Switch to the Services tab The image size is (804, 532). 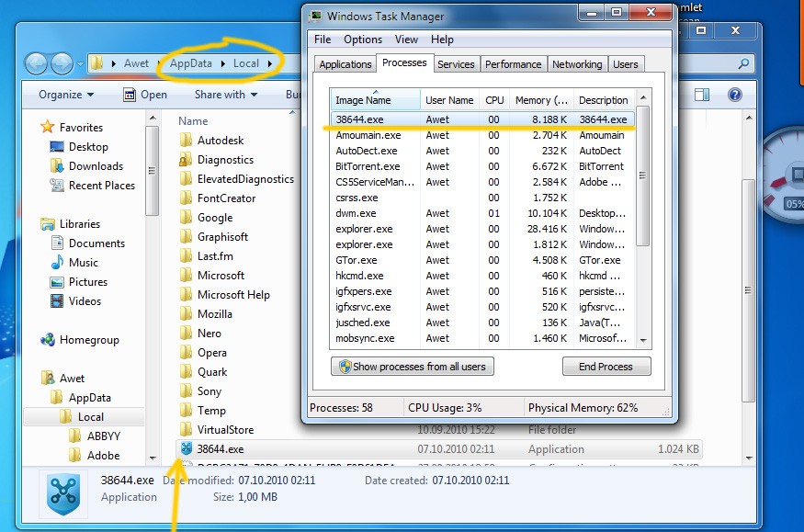point(456,64)
